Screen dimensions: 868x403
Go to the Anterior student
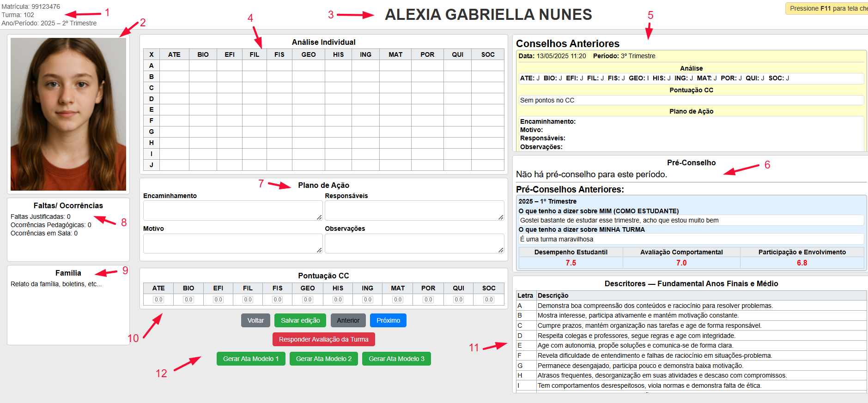(x=348, y=320)
